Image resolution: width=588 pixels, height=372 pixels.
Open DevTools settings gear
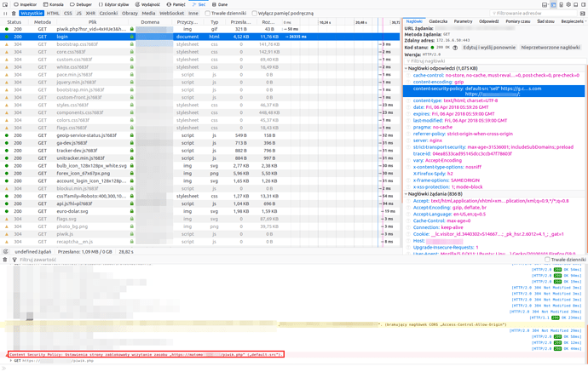click(568, 4)
